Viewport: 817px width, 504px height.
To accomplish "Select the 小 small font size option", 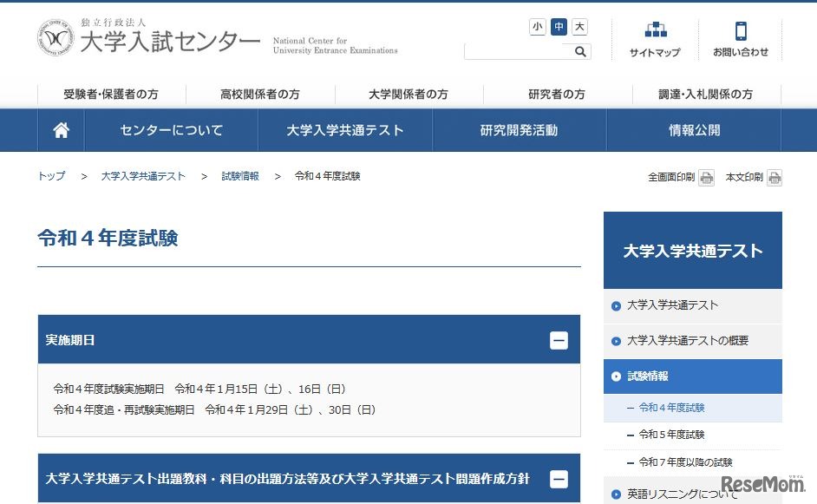I will tap(537, 27).
